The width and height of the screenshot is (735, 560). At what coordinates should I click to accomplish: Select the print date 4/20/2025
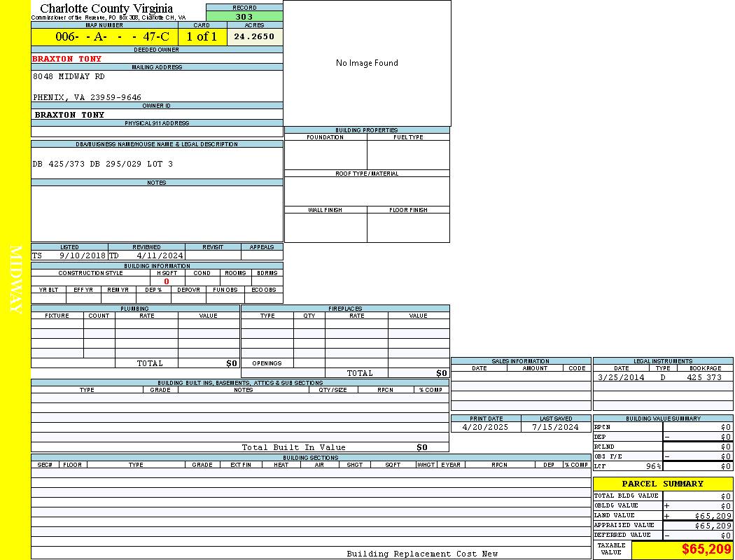pos(486,427)
